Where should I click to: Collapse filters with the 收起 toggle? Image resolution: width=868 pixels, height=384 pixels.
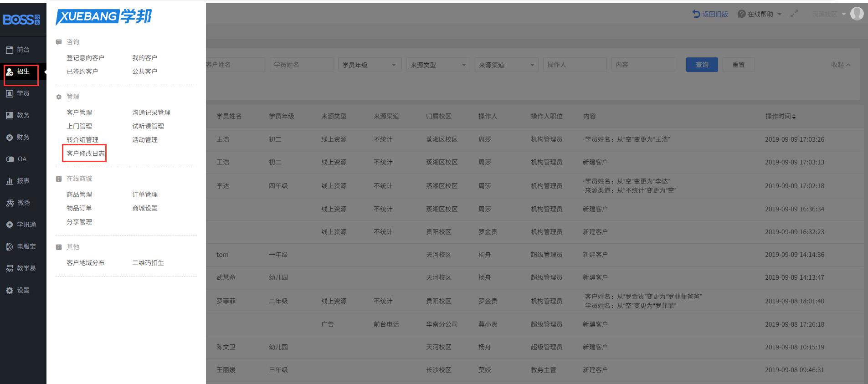[x=841, y=65]
